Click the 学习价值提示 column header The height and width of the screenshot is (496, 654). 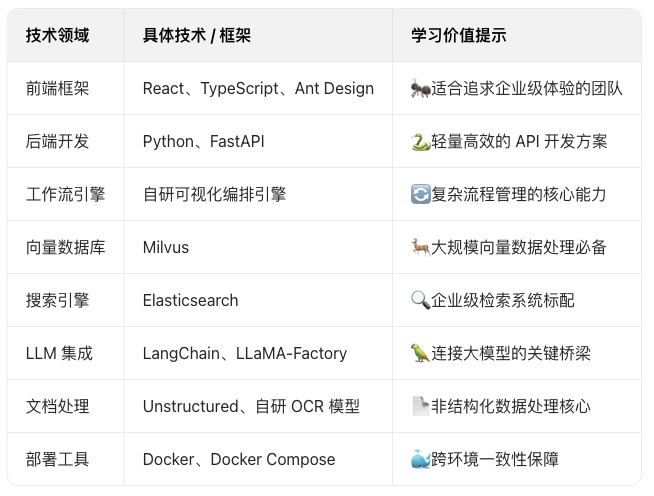click(x=459, y=35)
